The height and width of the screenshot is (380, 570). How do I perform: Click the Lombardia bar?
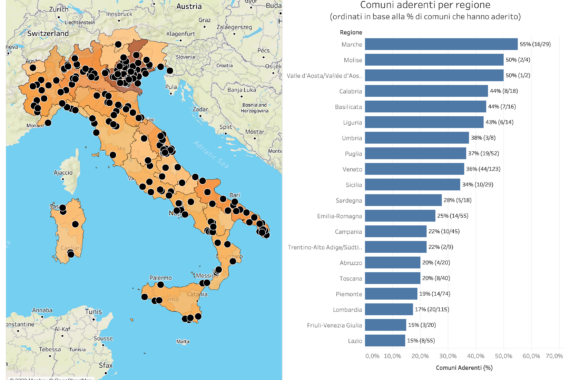point(389,309)
